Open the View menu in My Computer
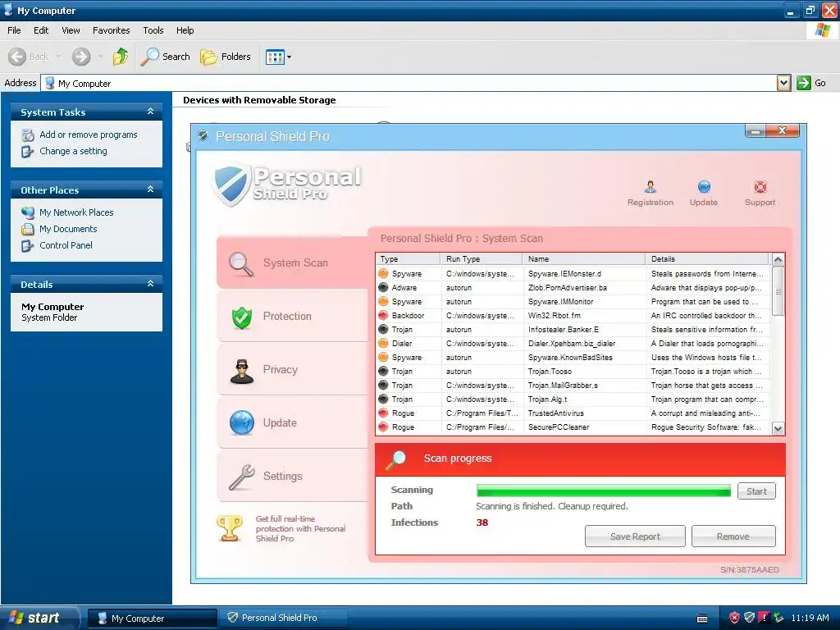Screen dimensions: 840x630 point(71,30)
